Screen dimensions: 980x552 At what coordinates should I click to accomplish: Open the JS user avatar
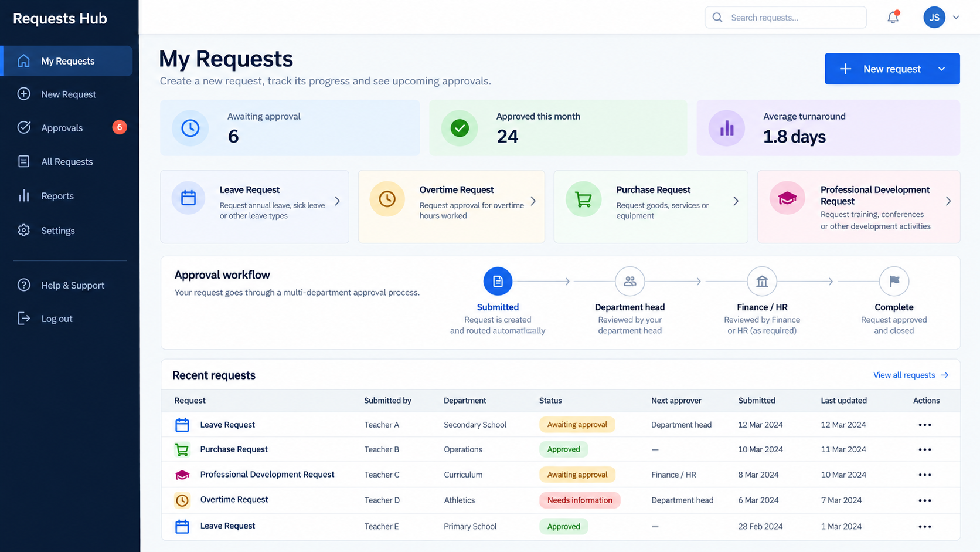point(934,18)
